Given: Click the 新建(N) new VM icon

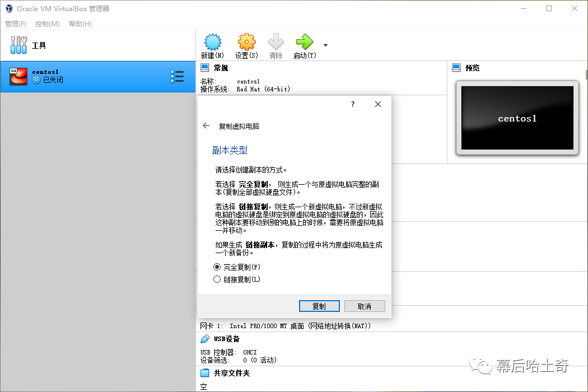Looking at the screenshot, I should click(212, 43).
